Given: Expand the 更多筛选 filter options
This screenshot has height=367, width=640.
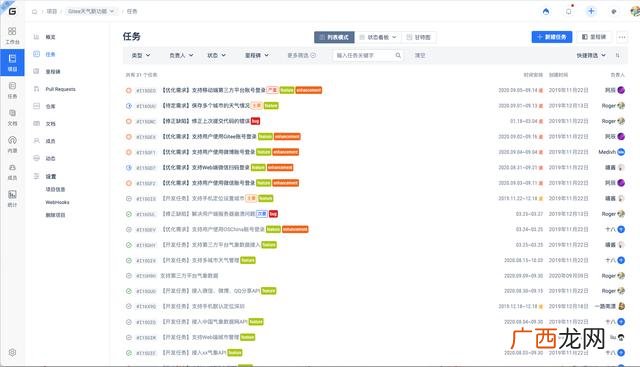Looking at the screenshot, I should click(301, 55).
